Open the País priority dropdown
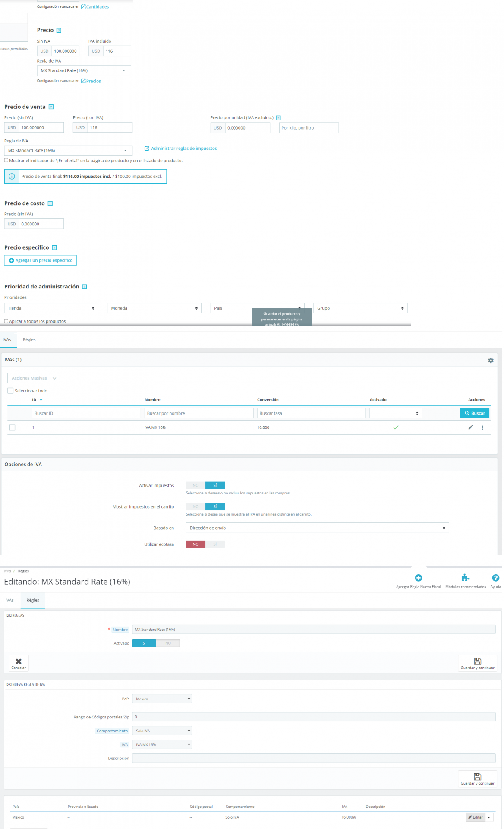 click(257, 308)
